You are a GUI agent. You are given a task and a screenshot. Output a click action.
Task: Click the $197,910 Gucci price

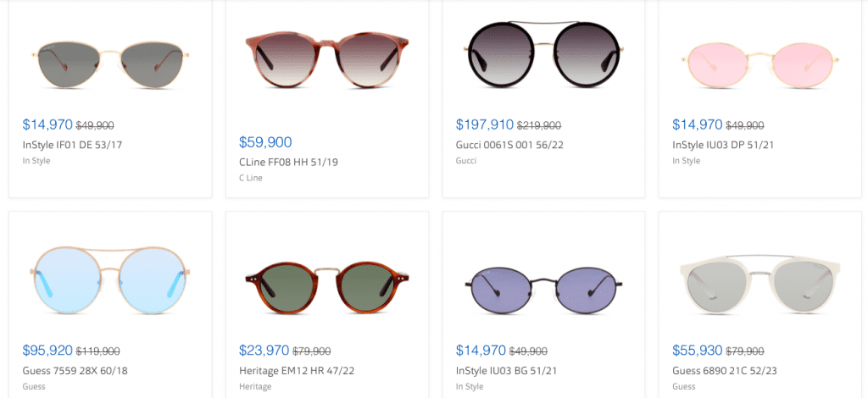(x=485, y=125)
